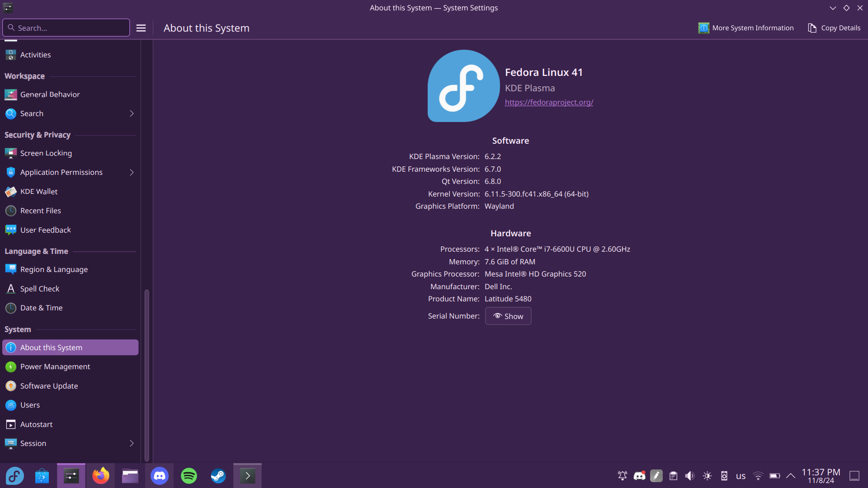The image size is (868, 488).
Task: Open User Feedback settings
Action: (70, 230)
